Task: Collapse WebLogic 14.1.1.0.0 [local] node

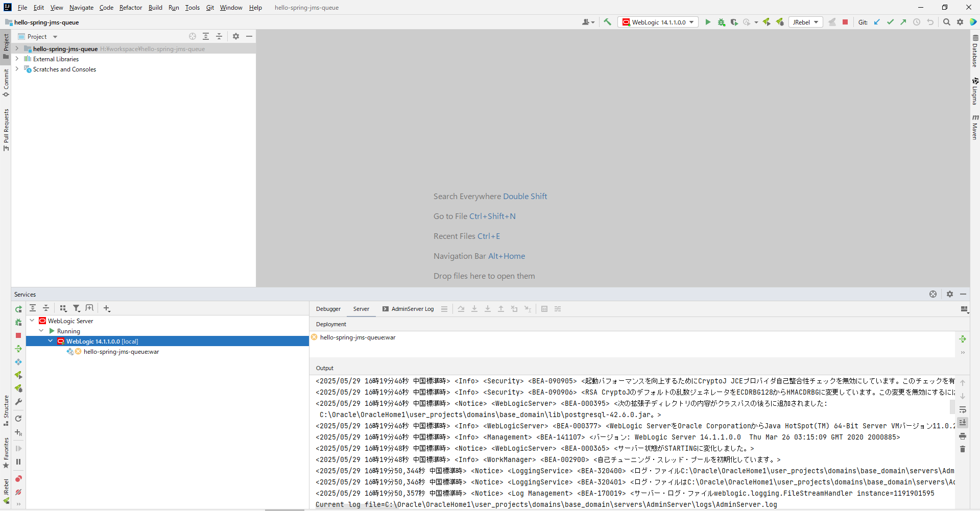Action: [x=51, y=341]
